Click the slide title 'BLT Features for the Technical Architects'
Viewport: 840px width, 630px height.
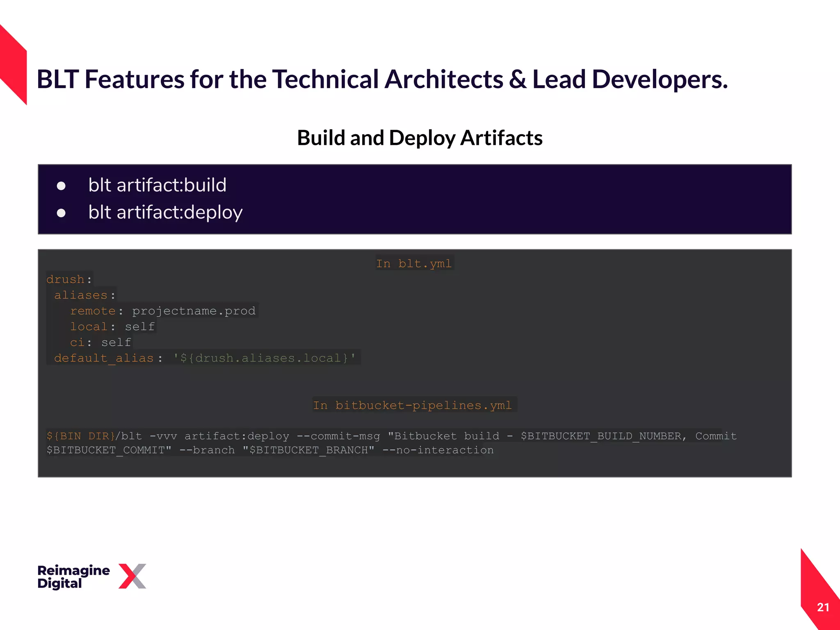pos(382,79)
